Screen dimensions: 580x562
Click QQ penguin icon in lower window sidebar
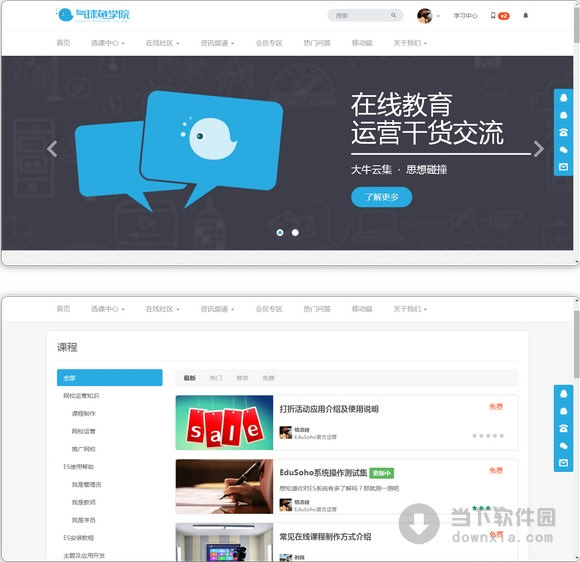(x=563, y=394)
